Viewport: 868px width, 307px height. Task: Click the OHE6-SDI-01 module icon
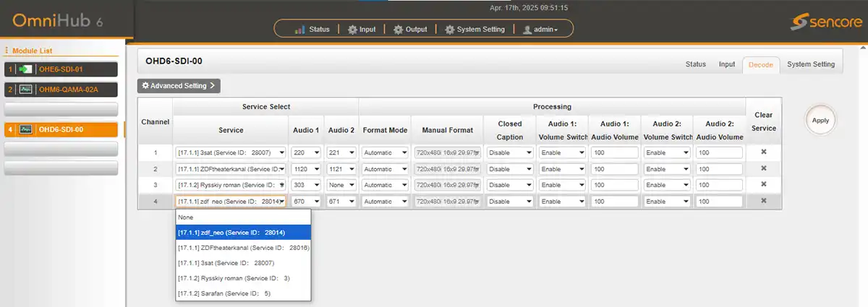(x=26, y=69)
